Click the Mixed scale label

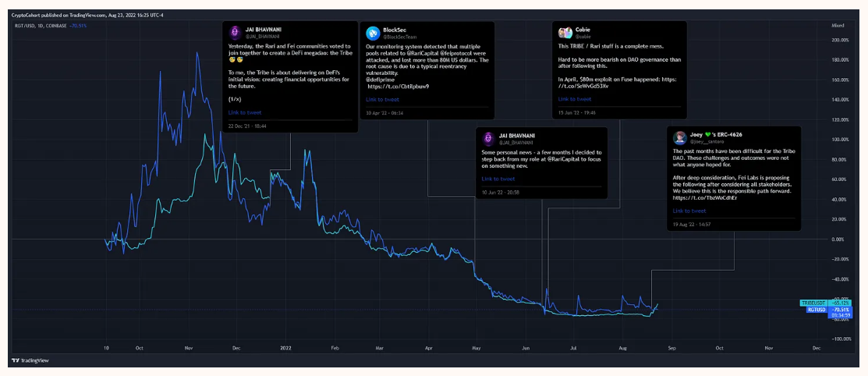point(838,26)
